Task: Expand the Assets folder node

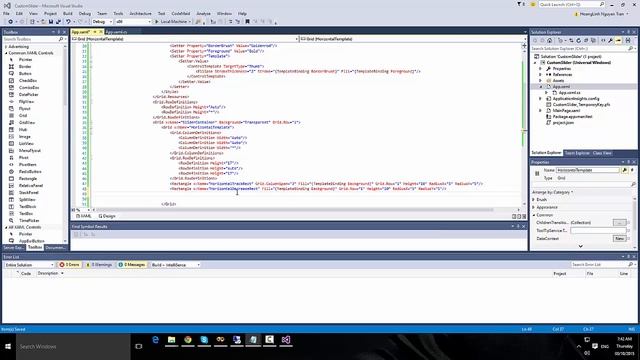Action: tap(540, 80)
